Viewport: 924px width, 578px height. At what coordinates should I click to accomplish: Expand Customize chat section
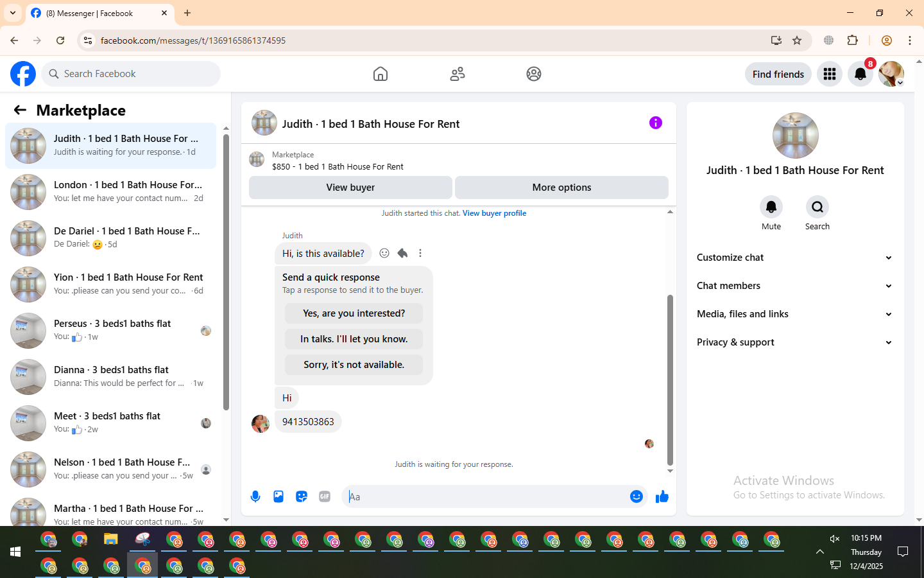795,258
